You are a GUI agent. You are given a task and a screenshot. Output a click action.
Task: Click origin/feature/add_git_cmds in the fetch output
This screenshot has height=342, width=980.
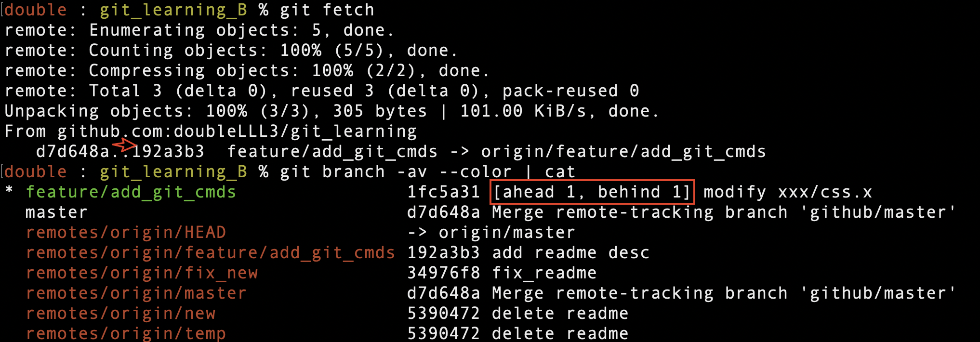pos(623,152)
